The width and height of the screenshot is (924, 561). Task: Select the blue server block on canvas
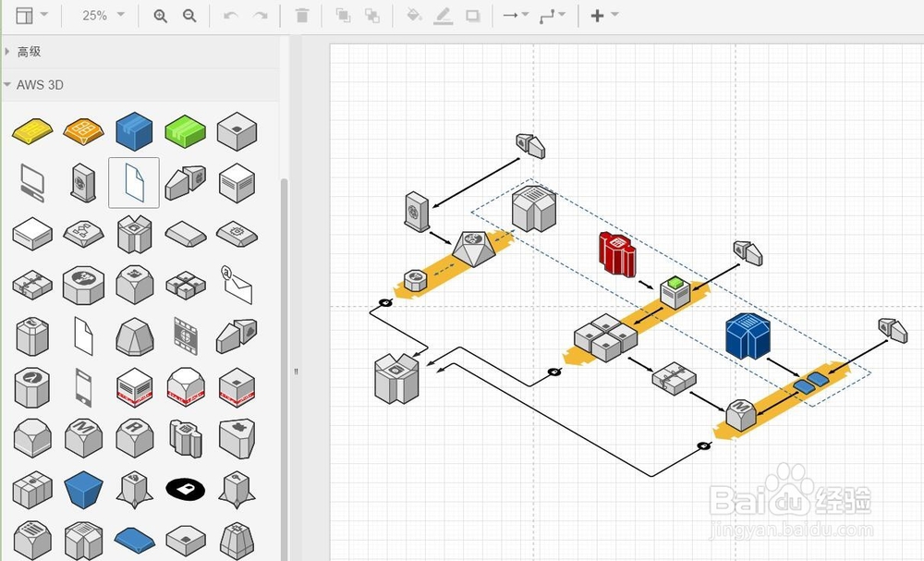point(748,335)
